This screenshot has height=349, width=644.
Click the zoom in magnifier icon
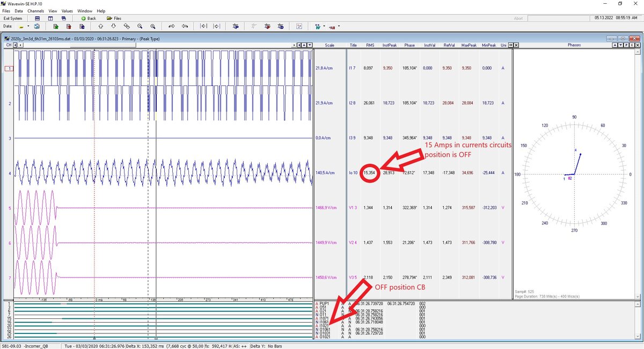coord(153,26)
